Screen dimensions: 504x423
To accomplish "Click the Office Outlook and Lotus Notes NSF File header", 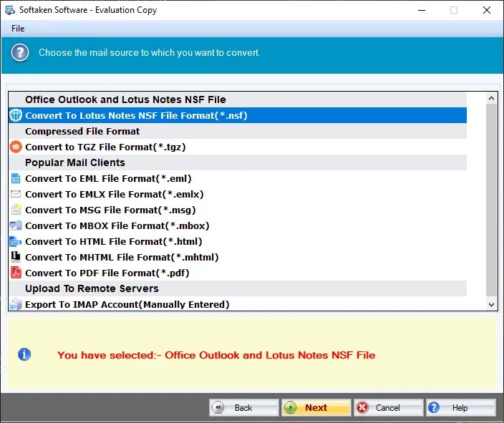I will [238, 99].
